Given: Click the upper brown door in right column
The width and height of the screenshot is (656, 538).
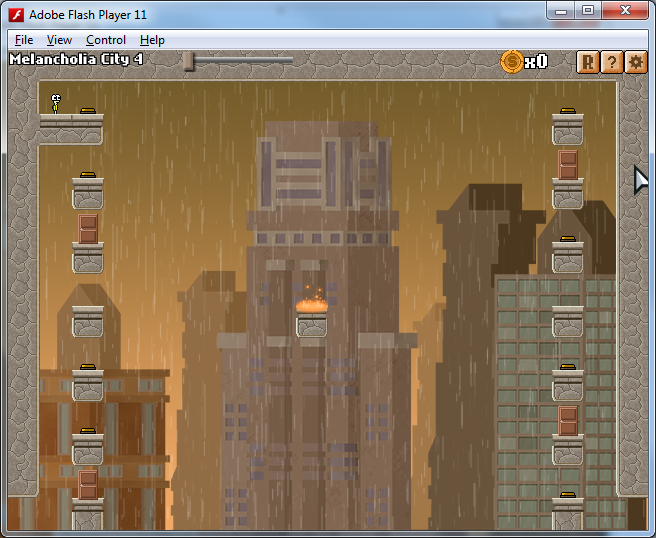Looking at the screenshot, I should (x=568, y=165).
